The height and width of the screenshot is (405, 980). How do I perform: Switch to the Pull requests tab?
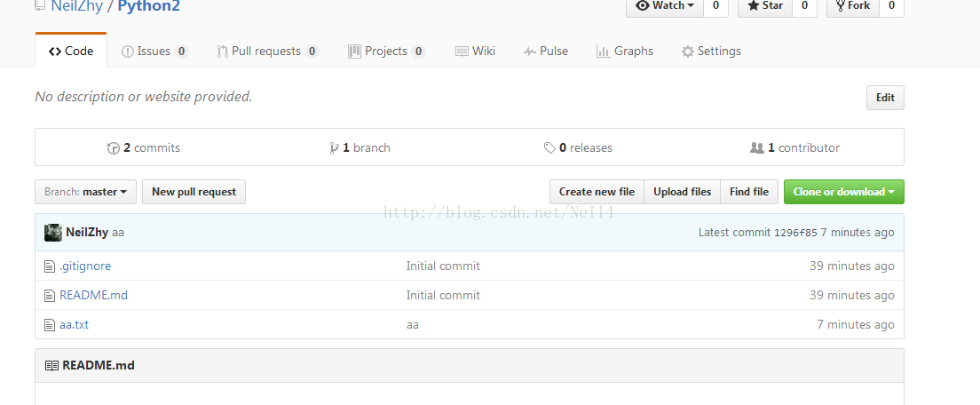click(267, 52)
